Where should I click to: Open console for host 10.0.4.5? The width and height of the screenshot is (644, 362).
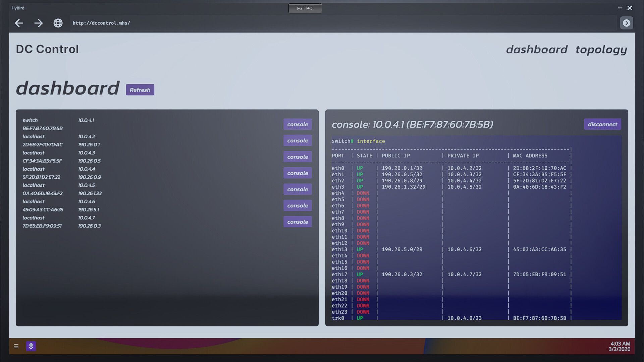point(297,189)
